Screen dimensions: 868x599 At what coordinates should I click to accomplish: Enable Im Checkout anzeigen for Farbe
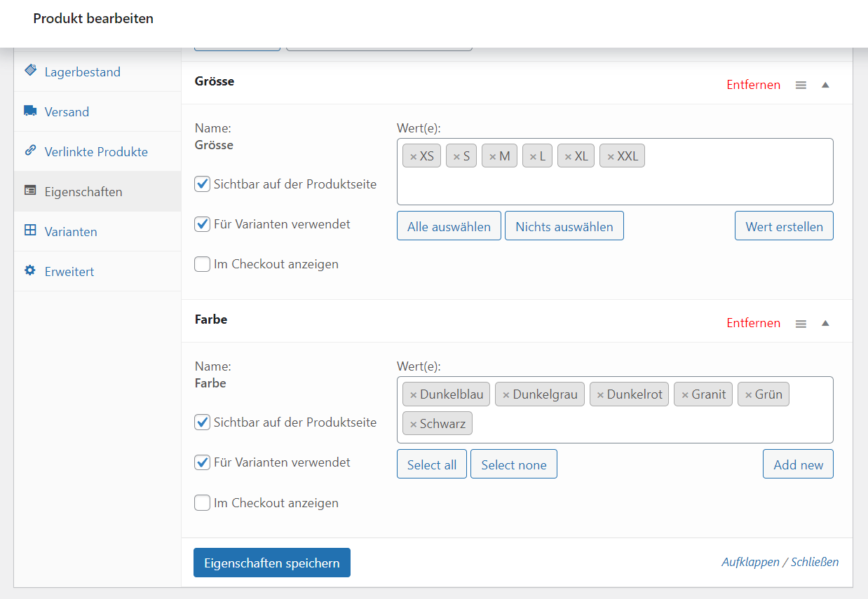pos(202,503)
